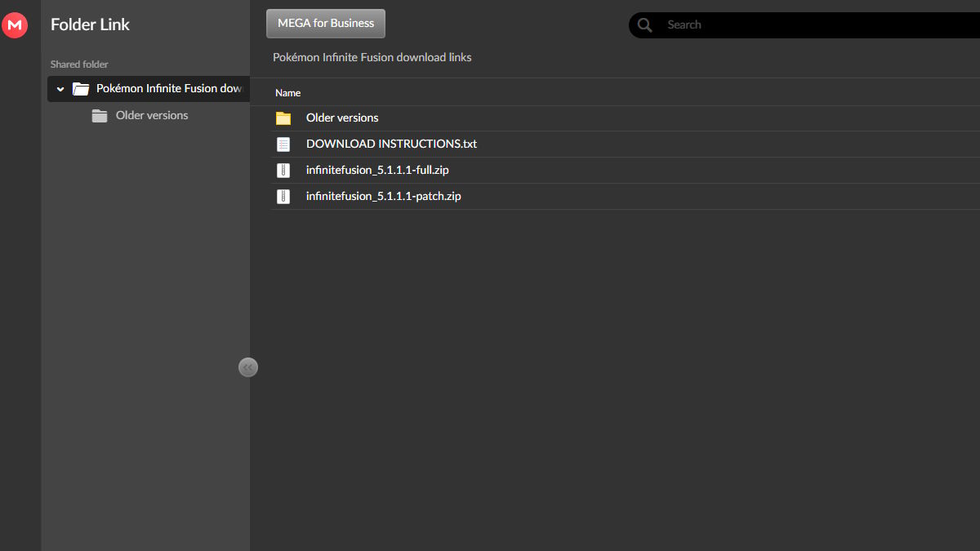The image size is (980, 551).
Task: Click the full.zip archive icon
Action: (283, 171)
